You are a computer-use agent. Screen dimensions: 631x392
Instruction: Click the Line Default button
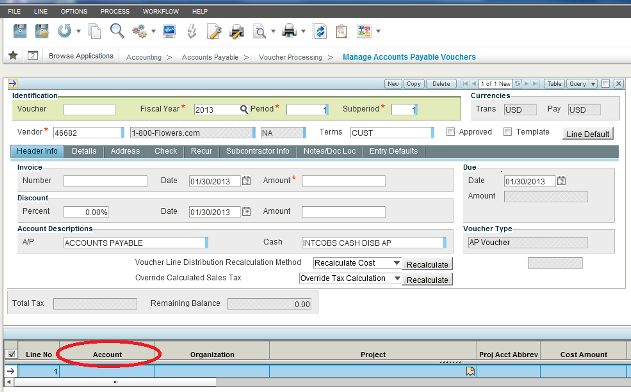click(x=588, y=134)
